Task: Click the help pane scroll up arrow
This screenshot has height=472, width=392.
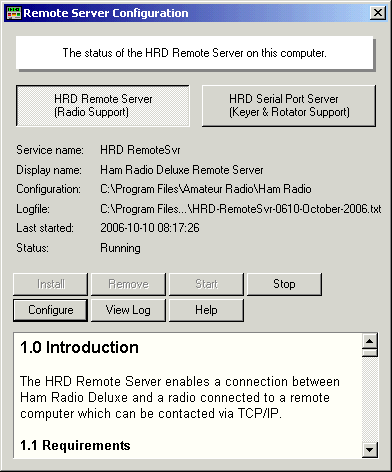Action: tap(370, 341)
